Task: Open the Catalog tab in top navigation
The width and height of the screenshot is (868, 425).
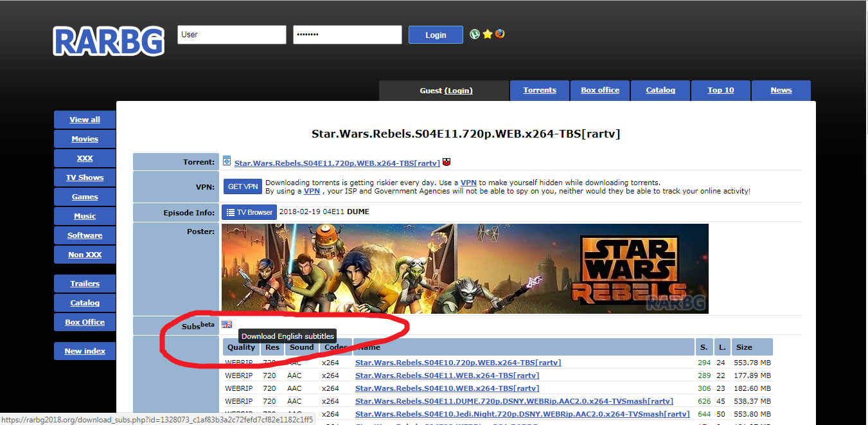Action: 660,91
